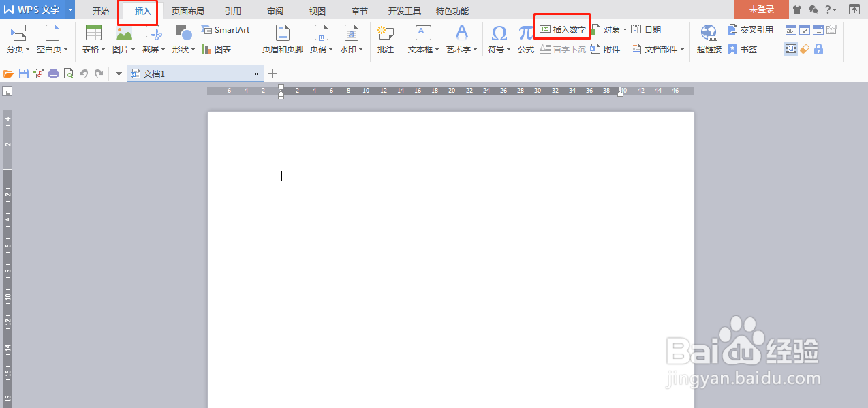The width and height of the screenshot is (868, 408).
Task: Expand the quick access toolbar dropdown arrow
Action: [119, 74]
